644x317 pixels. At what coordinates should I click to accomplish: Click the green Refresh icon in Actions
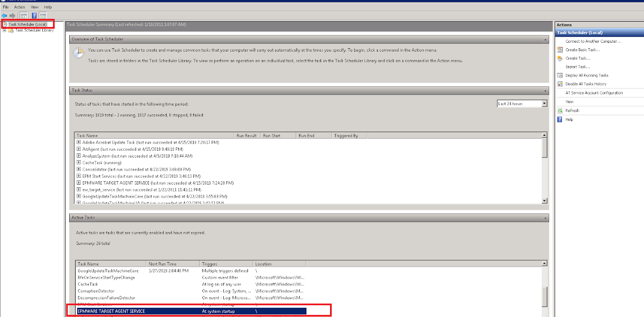pyautogui.click(x=560, y=111)
